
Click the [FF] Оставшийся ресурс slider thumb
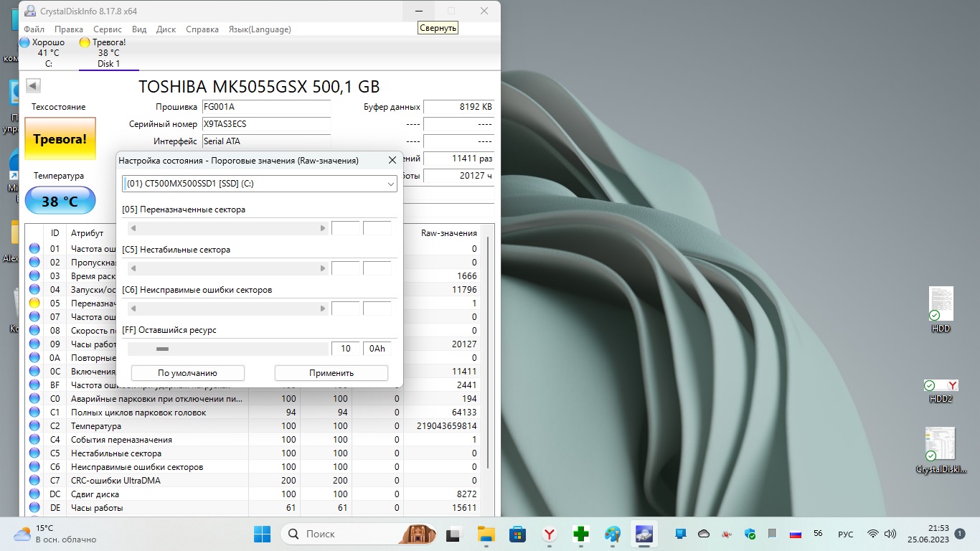coord(162,349)
